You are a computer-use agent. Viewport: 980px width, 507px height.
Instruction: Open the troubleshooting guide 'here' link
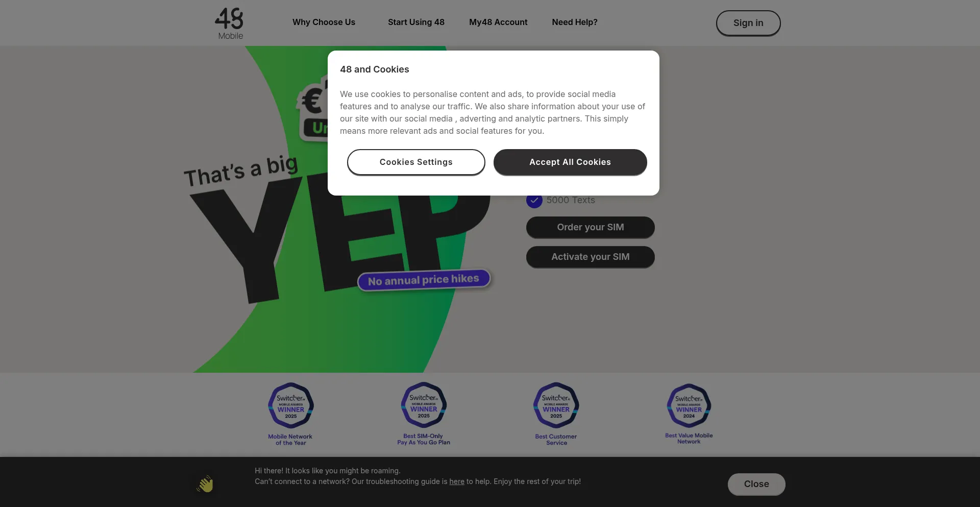457,481
